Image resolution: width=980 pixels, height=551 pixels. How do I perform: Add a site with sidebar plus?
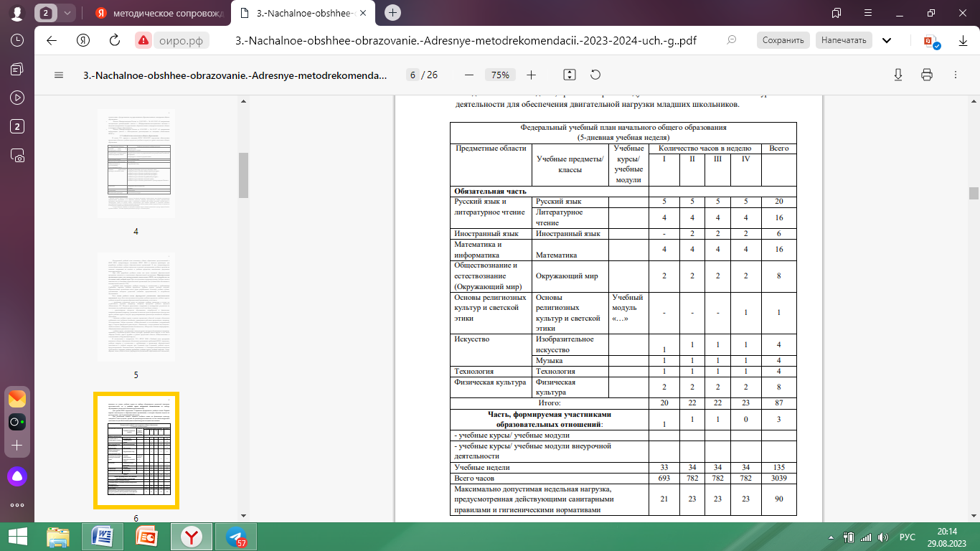pyautogui.click(x=17, y=445)
